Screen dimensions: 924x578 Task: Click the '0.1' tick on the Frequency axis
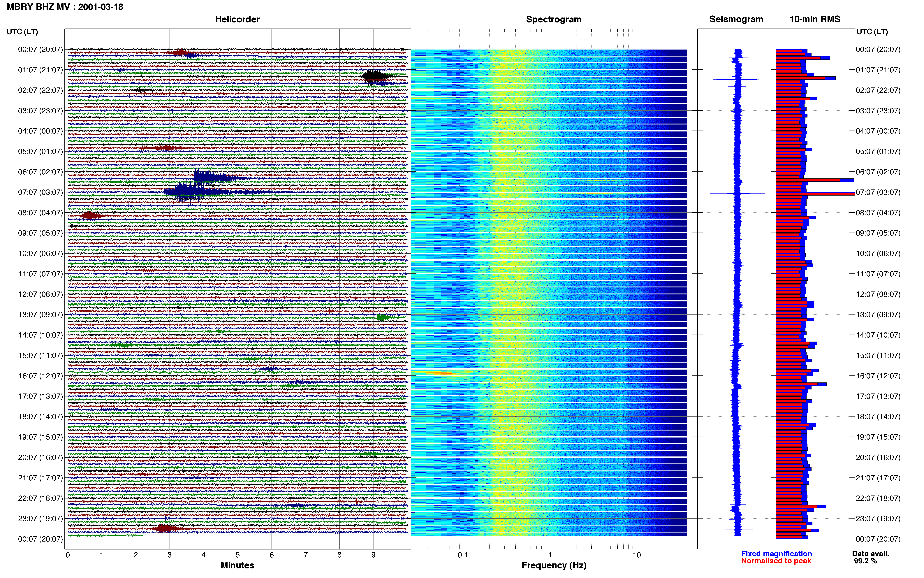click(x=463, y=555)
